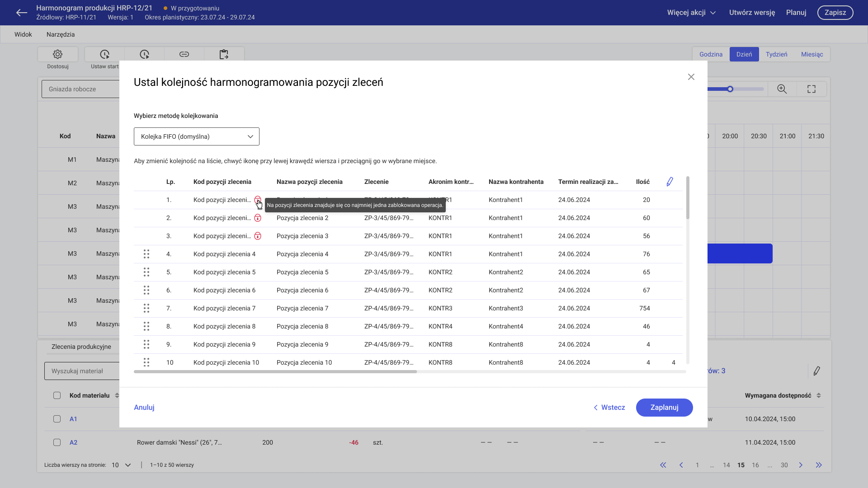Viewport: 868px width, 488px height.
Task: Click drag handle icon of row 7
Action: coord(146,308)
